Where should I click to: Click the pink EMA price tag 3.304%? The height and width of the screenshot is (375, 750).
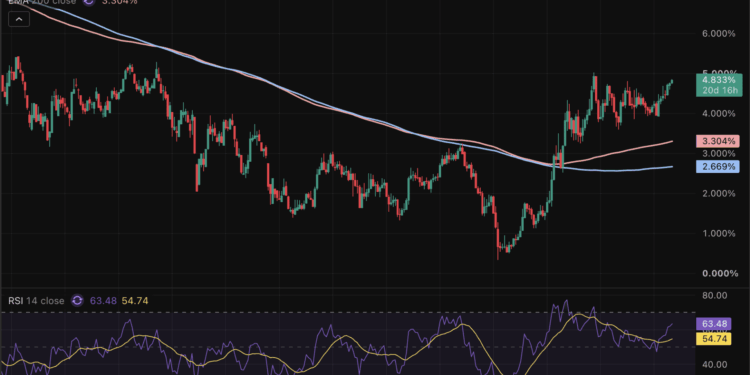(x=718, y=141)
